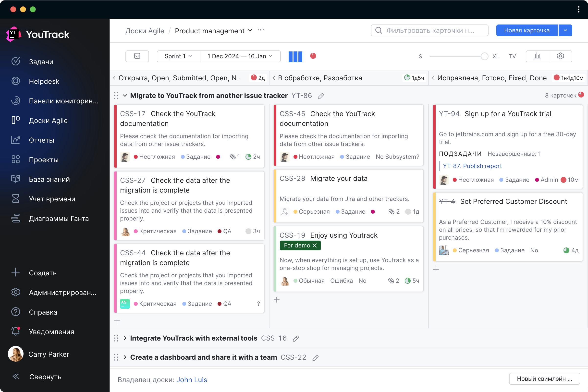
Task: Click the settings gear icon on board
Action: pyautogui.click(x=561, y=56)
